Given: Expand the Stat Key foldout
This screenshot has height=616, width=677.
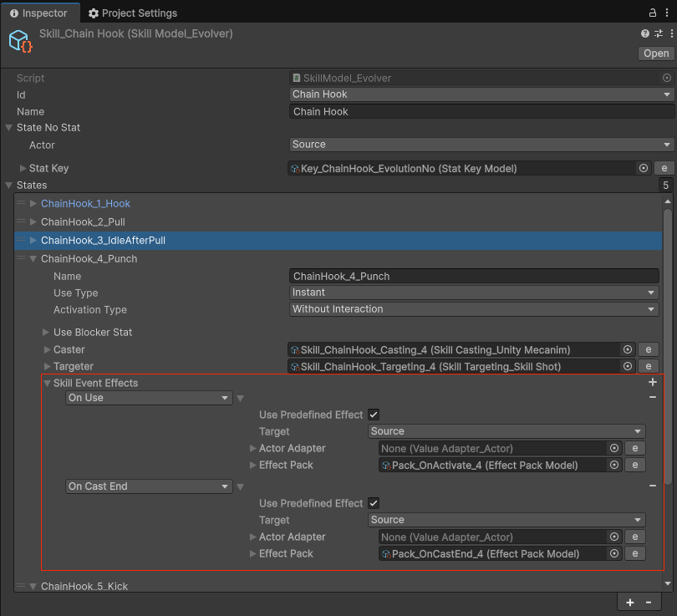Looking at the screenshot, I should (x=23, y=168).
